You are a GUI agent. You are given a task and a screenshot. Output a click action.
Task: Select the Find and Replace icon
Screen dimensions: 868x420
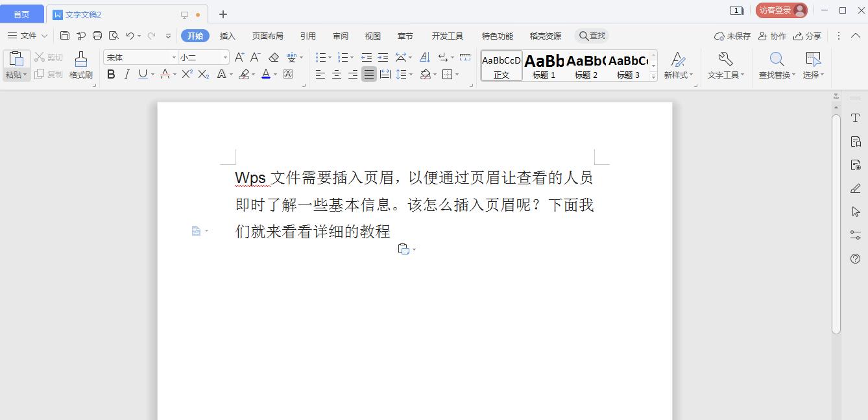click(777, 65)
